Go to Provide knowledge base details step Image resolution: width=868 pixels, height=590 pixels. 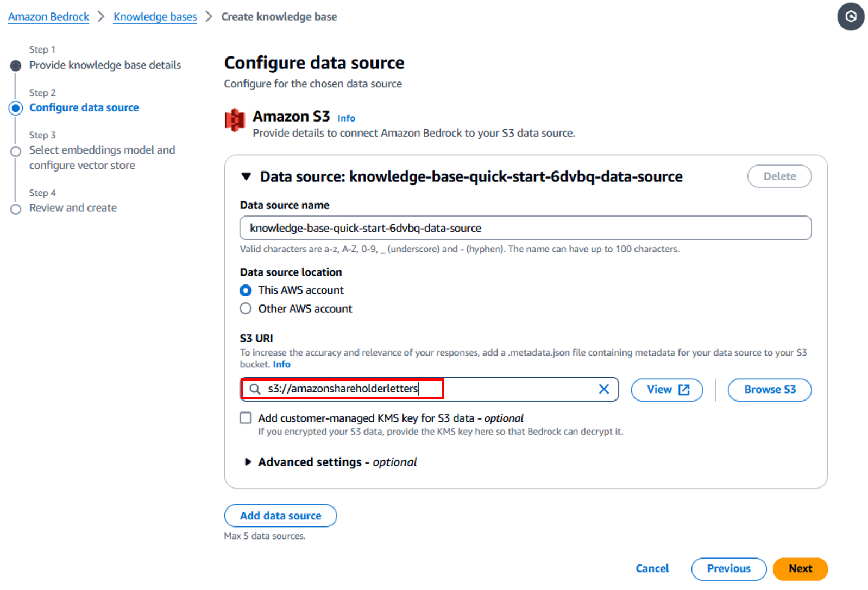click(105, 65)
